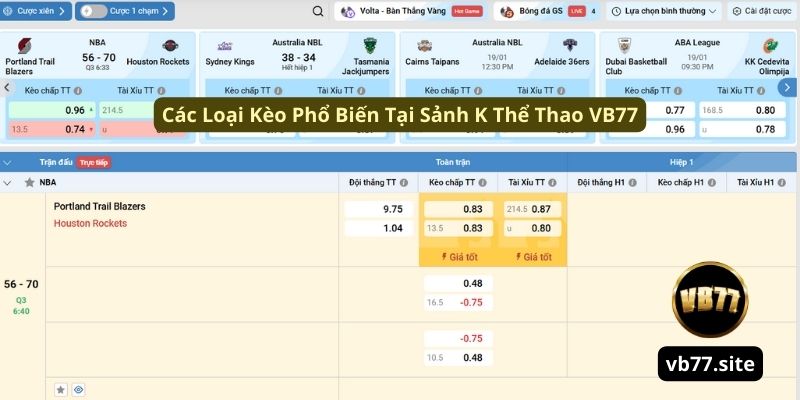Click Sydney Kings team logo

(224, 46)
